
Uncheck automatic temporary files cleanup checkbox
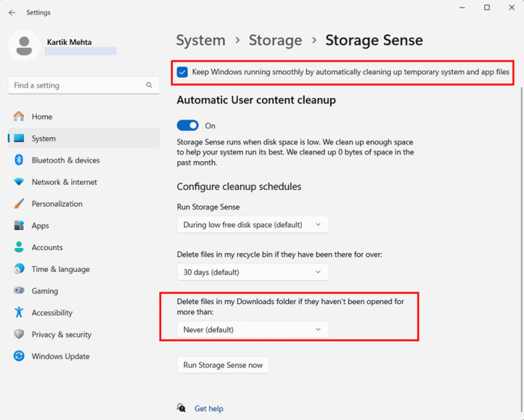point(182,72)
